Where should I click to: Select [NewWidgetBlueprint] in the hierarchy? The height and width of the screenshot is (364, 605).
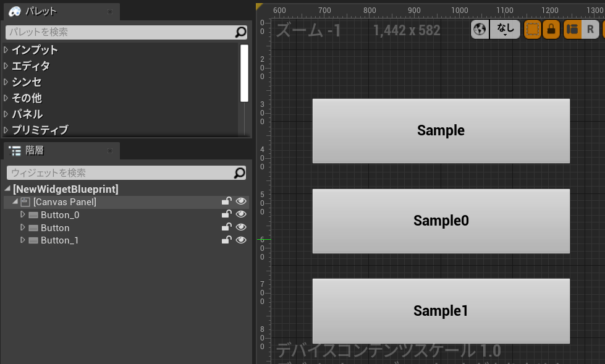tap(66, 189)
